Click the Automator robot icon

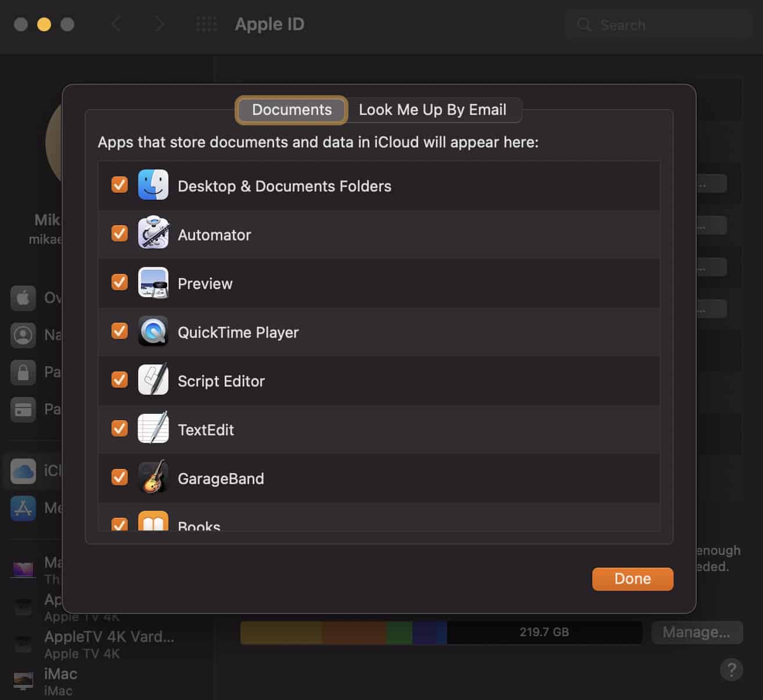coord(153,233)
